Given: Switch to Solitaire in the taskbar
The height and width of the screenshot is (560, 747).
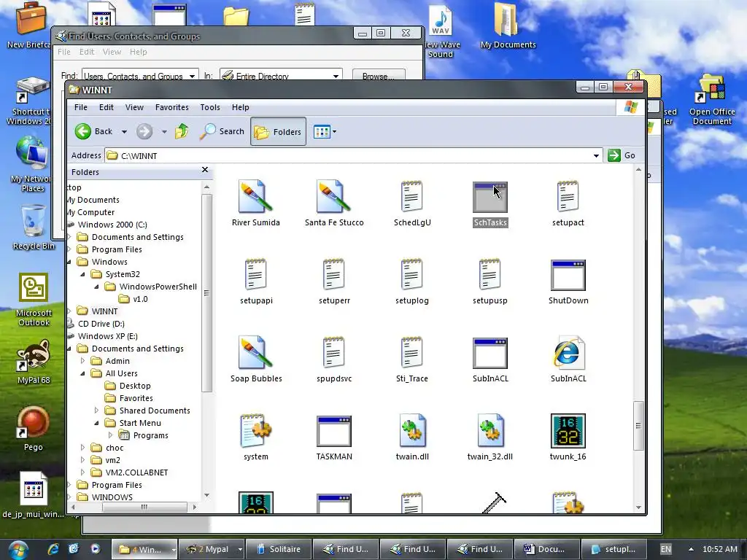Looking at the screenshot, I should click(x=279, y=549).
